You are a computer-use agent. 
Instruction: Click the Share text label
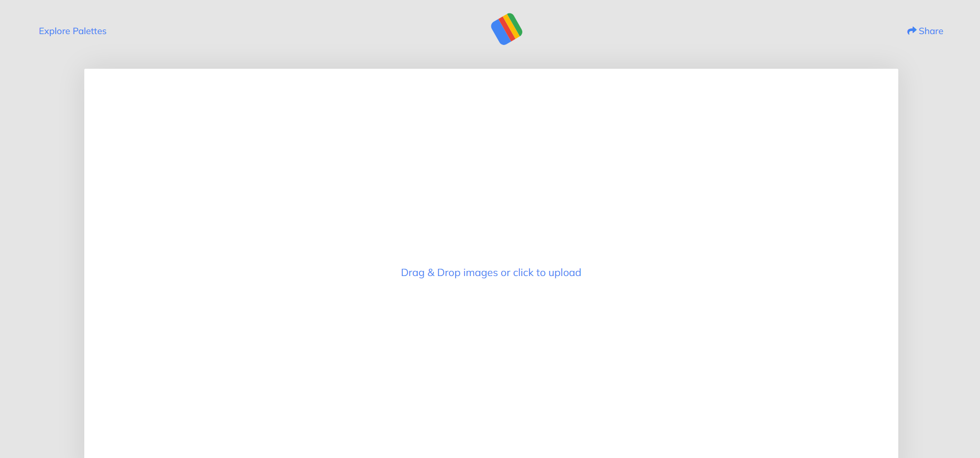[931, 31]
